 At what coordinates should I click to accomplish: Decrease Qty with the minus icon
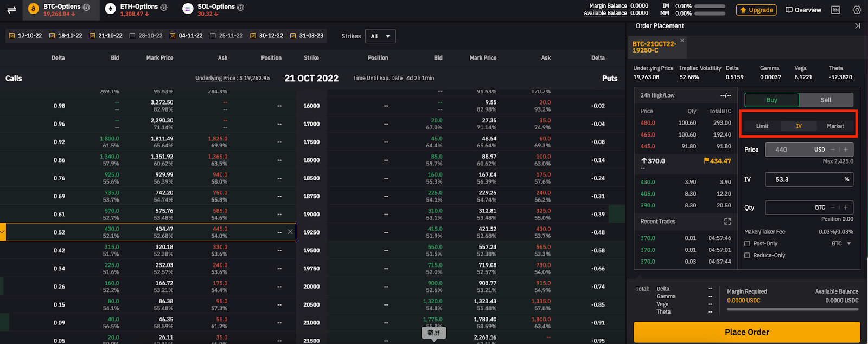[x=833, y=207]
